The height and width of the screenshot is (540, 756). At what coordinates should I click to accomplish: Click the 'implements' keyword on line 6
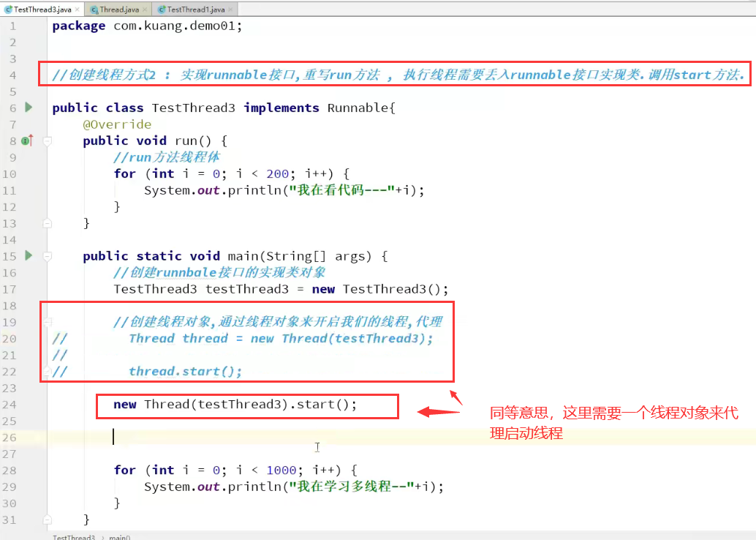pyautogui.click(x=281, y=108)
